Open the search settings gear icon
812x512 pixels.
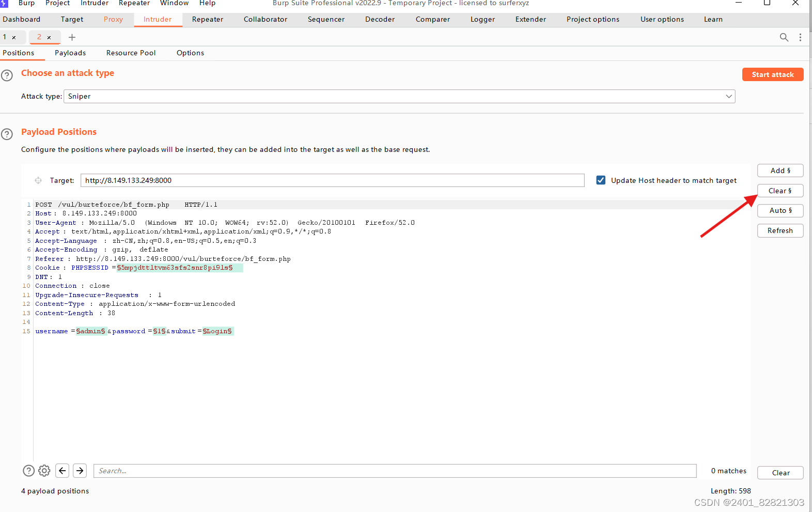(x=44, y=471)
